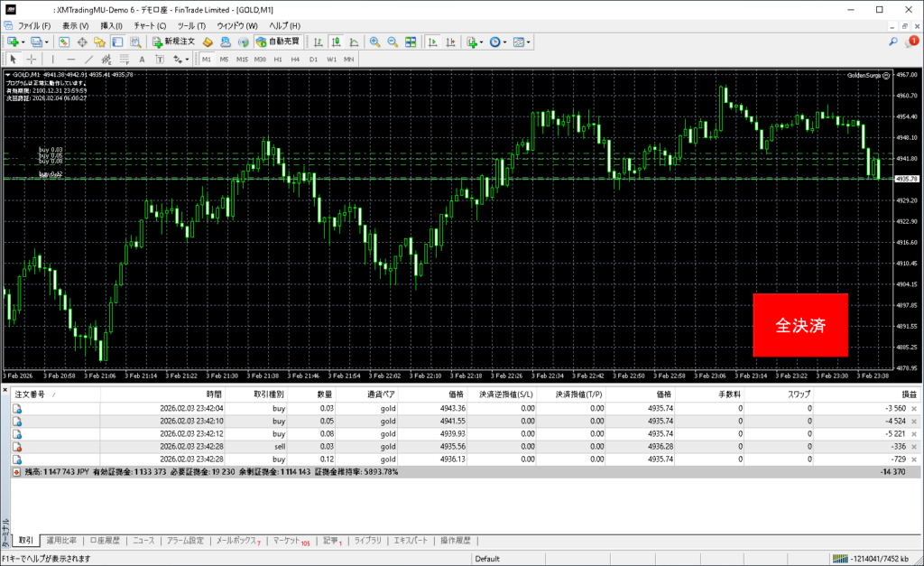Click the 新規注文 (New Order) button

[x=173, y=42]
